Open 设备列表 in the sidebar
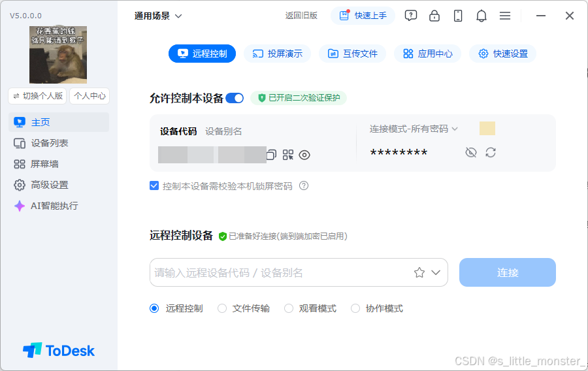Screen dimensions: 588x371 59,143
